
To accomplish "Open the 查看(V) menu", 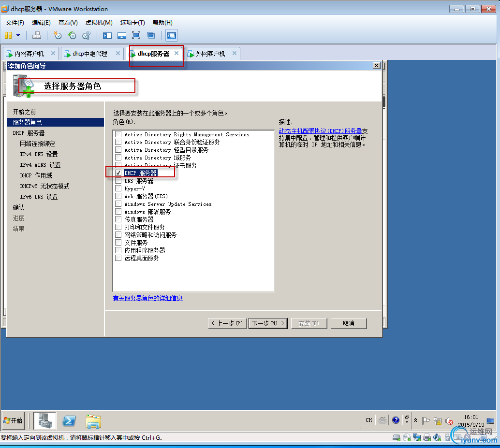I will click(x=68, y=23).
